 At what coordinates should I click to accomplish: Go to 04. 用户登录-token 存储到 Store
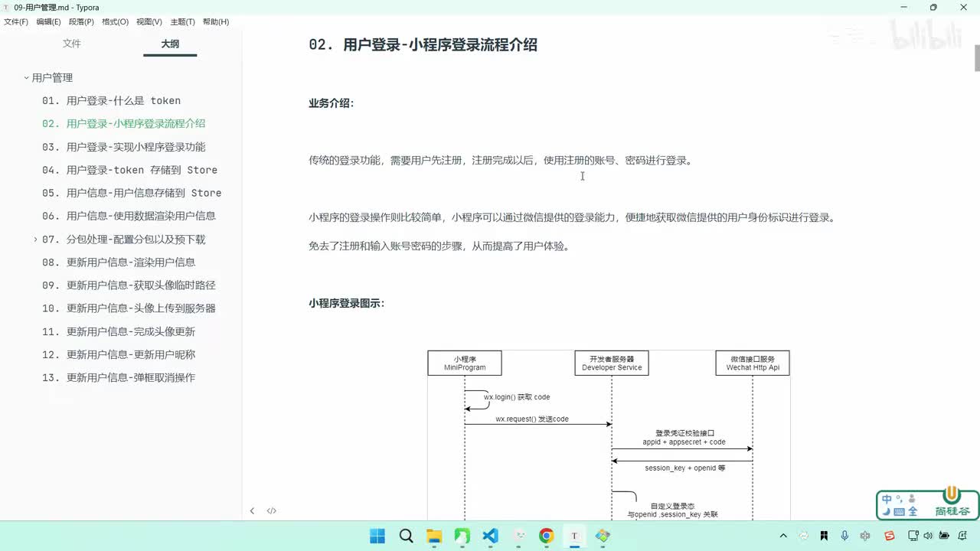(x=129, y=170)
